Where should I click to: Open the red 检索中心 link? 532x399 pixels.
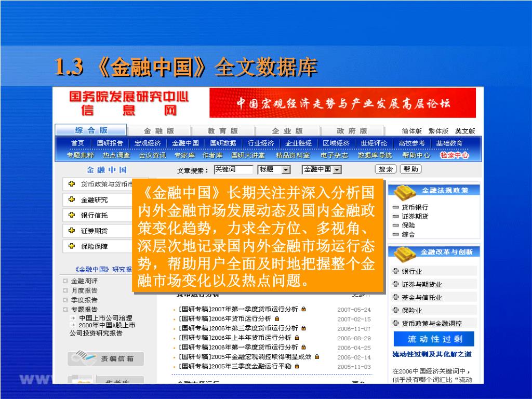pos(454,155)
